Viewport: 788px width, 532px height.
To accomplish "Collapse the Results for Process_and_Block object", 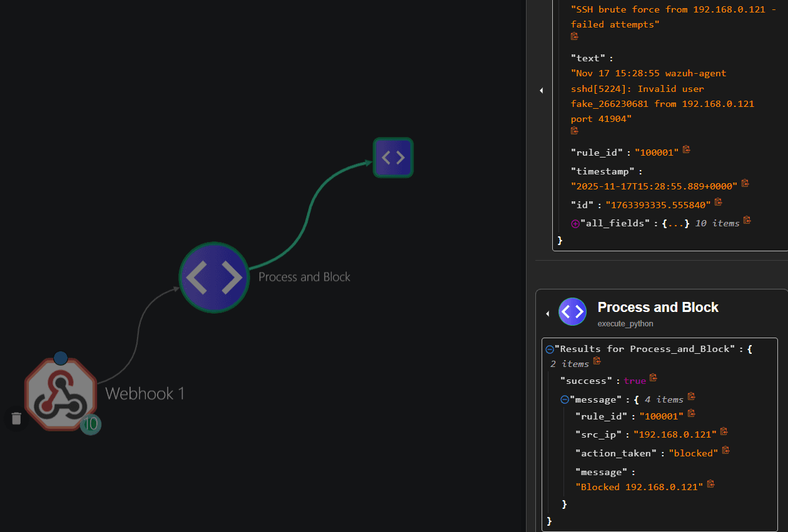I will pos(550,349).
